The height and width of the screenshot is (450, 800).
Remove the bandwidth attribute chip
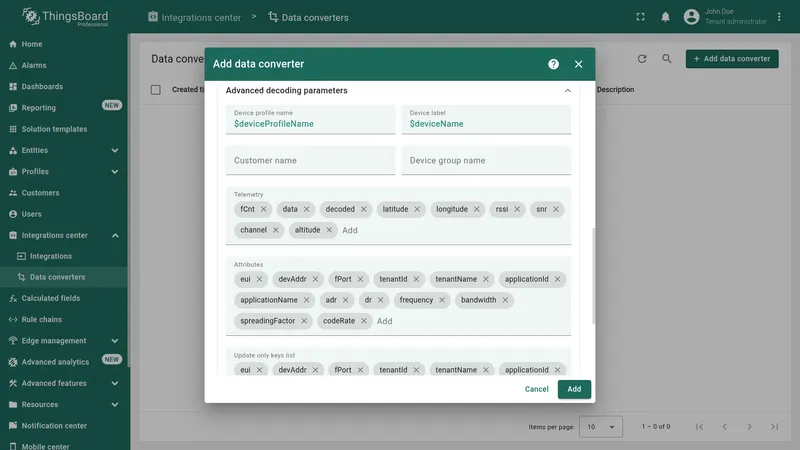(505, 300)
